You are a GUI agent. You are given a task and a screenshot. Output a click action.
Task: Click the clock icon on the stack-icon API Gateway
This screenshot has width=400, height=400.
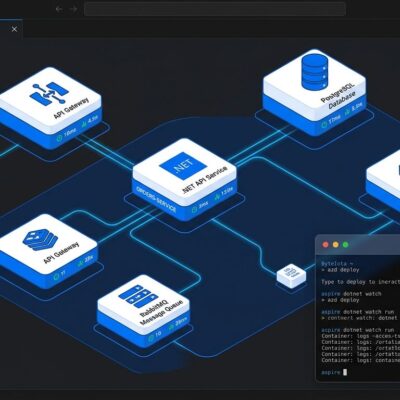(x=56, y=276)
